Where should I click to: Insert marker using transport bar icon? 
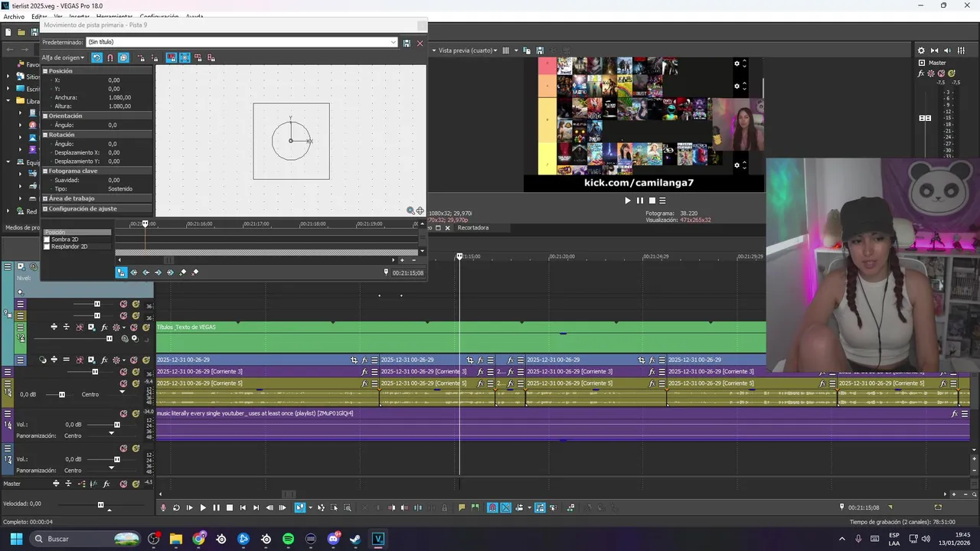pyautogui.click(x=462, y=507)
